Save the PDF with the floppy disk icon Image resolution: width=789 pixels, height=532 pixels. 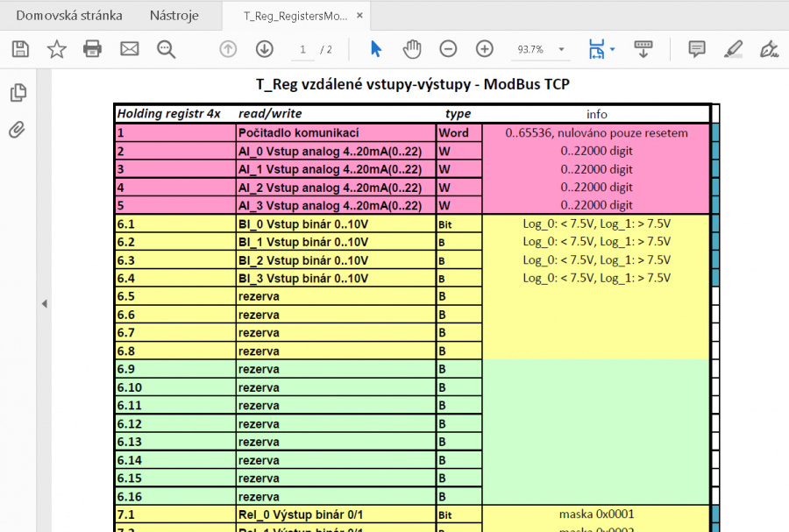(21, 49)
